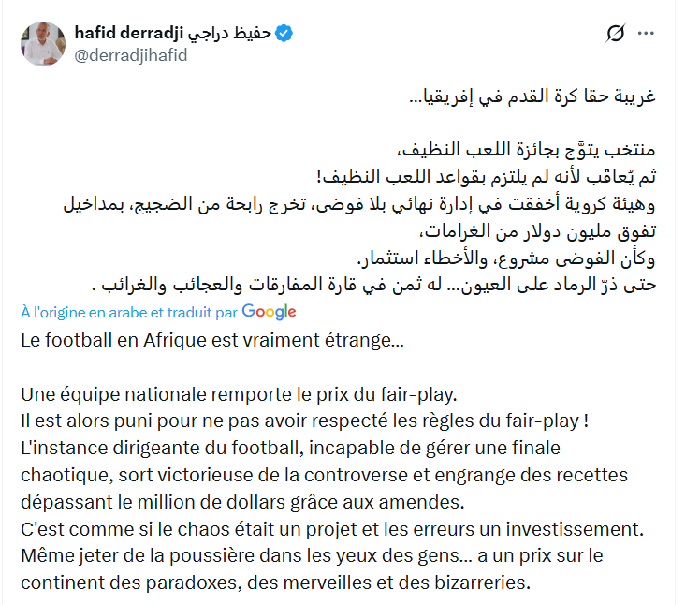This screenshot has height=605, width=700.
Task: Click the blue verified badge
Action: pos(284,34)
